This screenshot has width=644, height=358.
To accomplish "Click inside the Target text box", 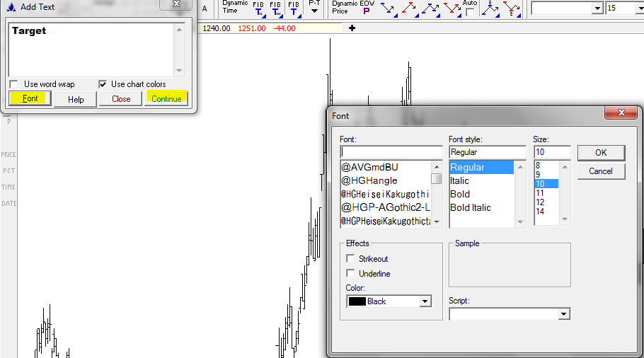I will tap(91, 50).
